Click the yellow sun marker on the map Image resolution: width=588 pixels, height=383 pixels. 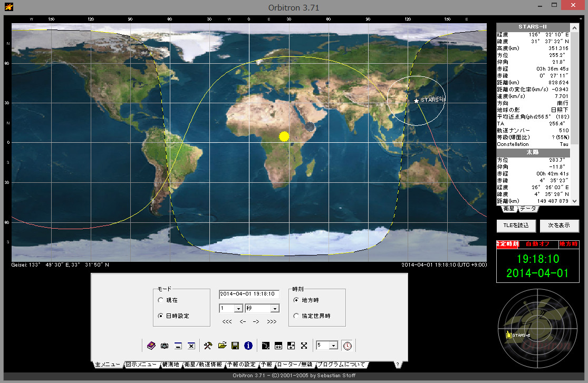click(284, 136)
